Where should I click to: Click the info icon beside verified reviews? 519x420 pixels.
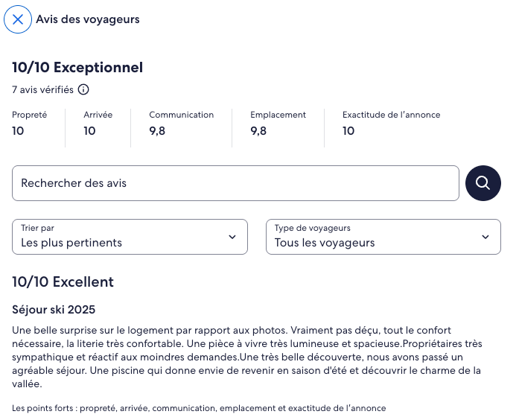click(83, 90)
